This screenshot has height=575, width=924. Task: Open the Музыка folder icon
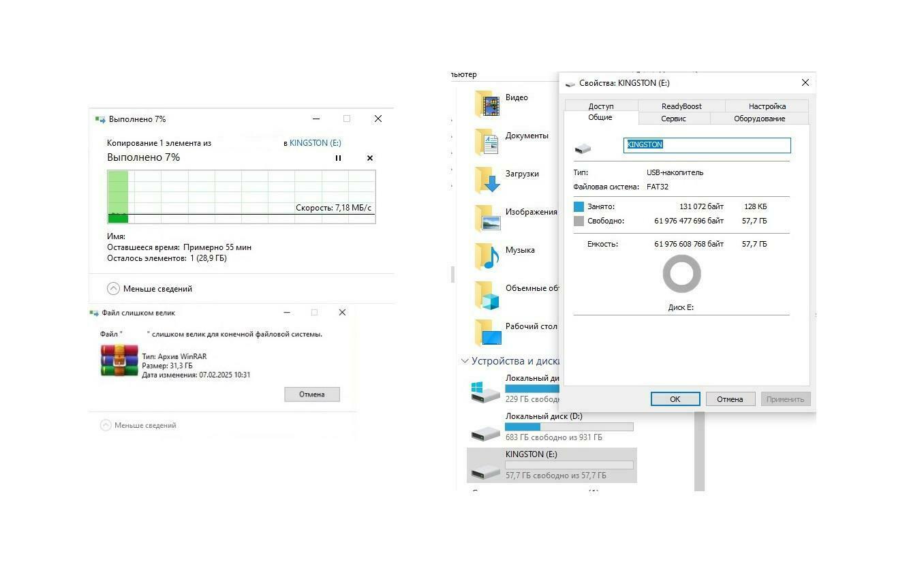tap(488, 256)
